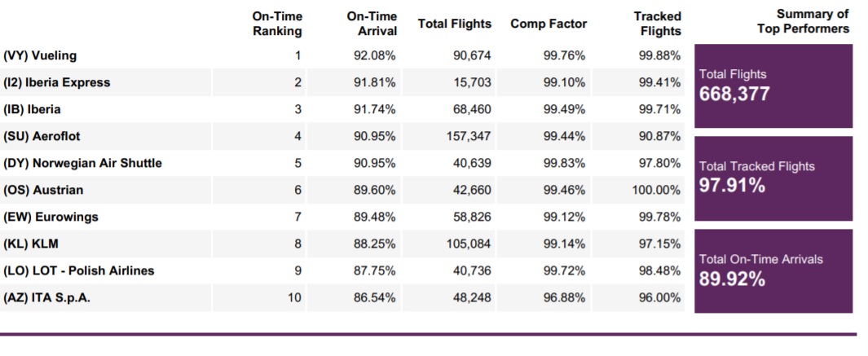Click the On-Time Arrival column header
This screenshot has height=356, width=868.
click(x=372, y=24)
